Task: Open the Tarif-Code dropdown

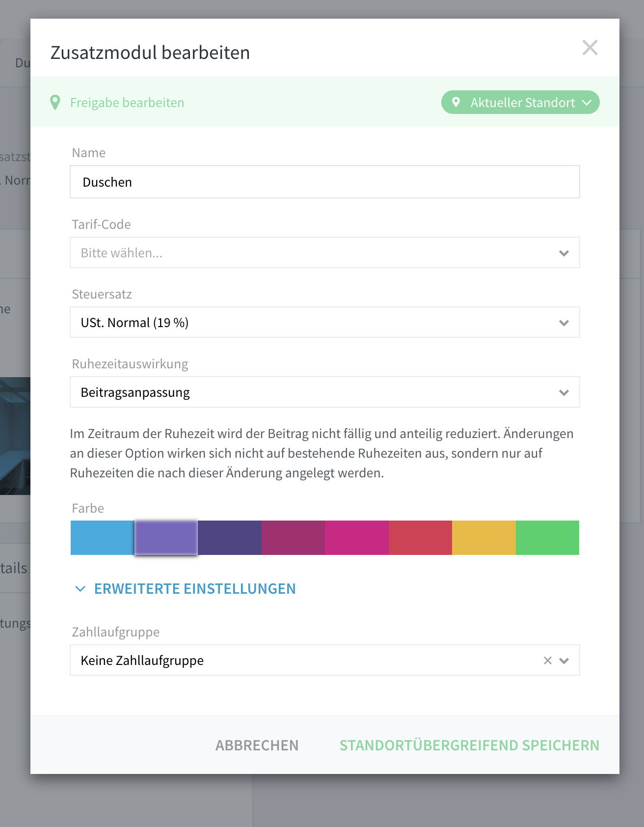Action: click(x=325, y=252)
